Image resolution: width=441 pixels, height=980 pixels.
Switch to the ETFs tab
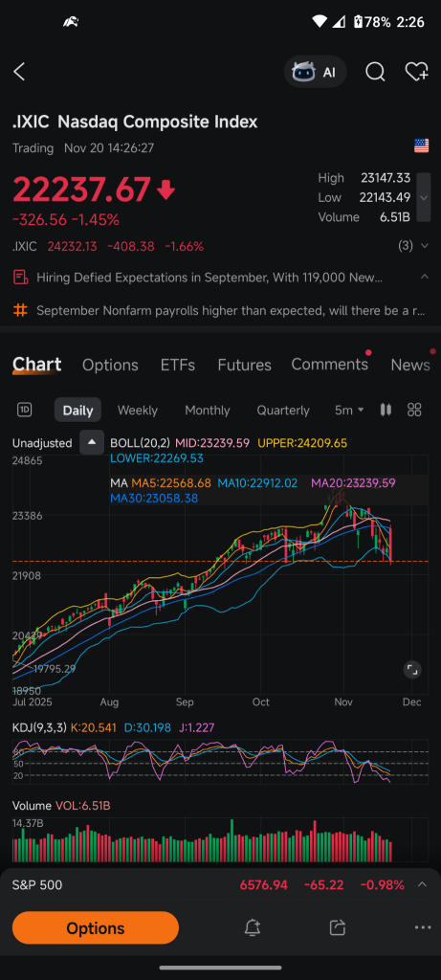click(177, 365)
